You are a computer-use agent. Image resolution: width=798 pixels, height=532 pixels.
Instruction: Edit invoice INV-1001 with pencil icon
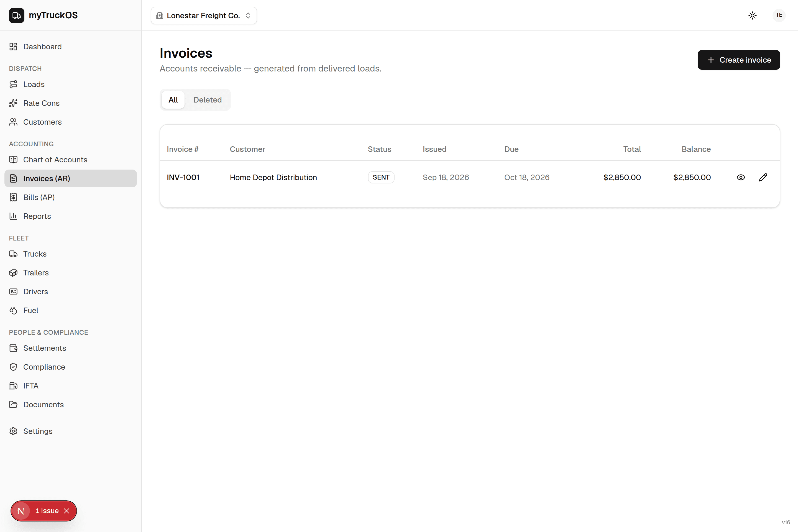click(x=763, y=177)
